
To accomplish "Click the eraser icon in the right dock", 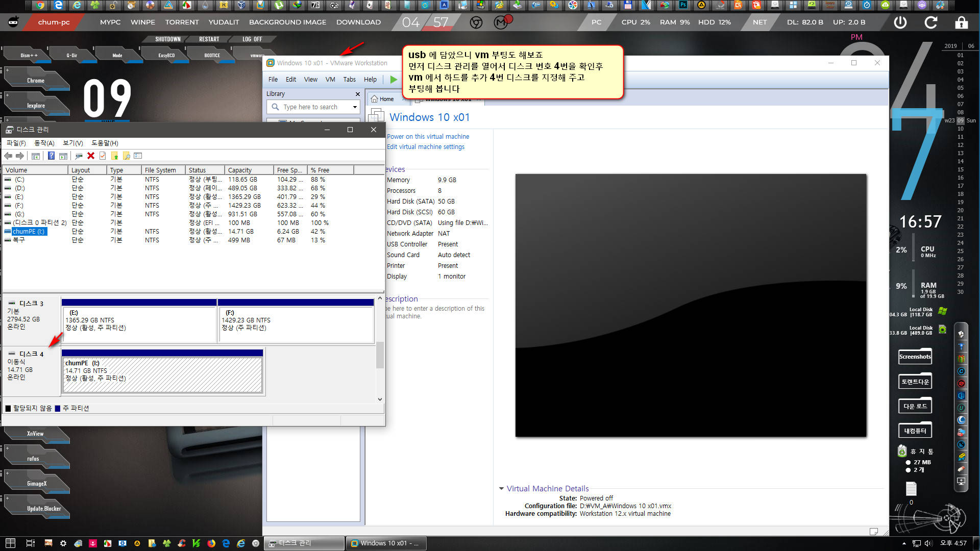I will 961,469.
